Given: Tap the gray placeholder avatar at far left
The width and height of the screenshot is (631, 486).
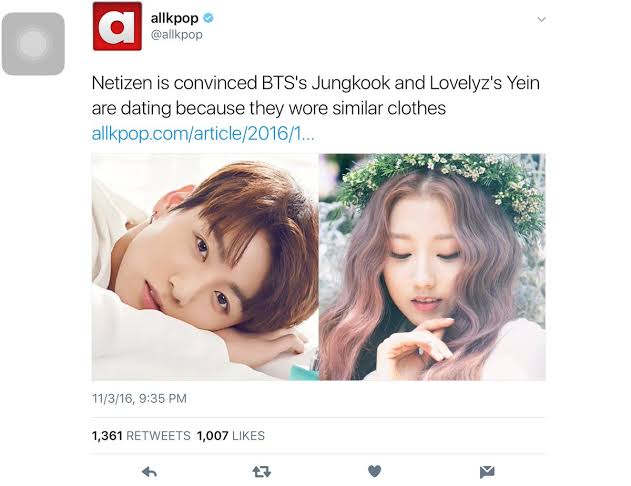Looking at the screenshot, I should coord(33,43).
